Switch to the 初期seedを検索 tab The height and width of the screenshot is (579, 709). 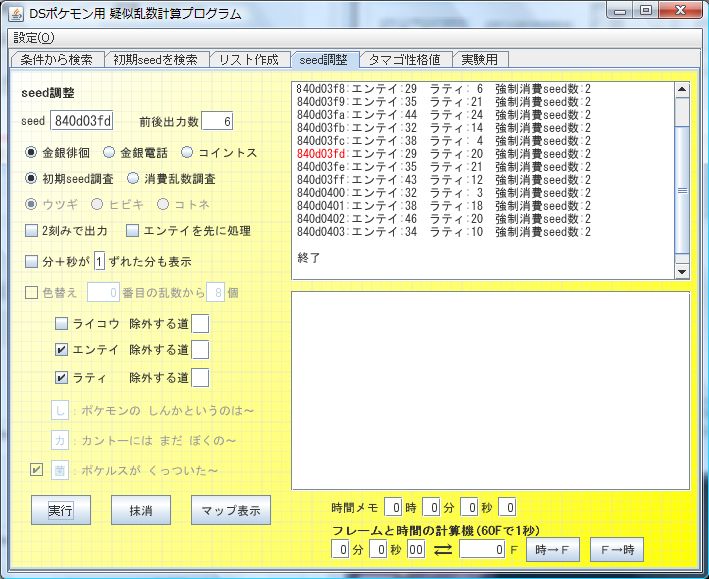(155, 60)
